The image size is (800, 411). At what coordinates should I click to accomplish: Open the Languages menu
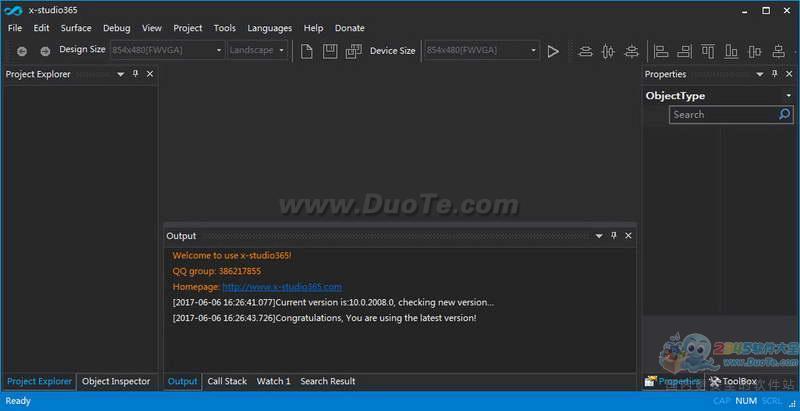click(269, 28)
